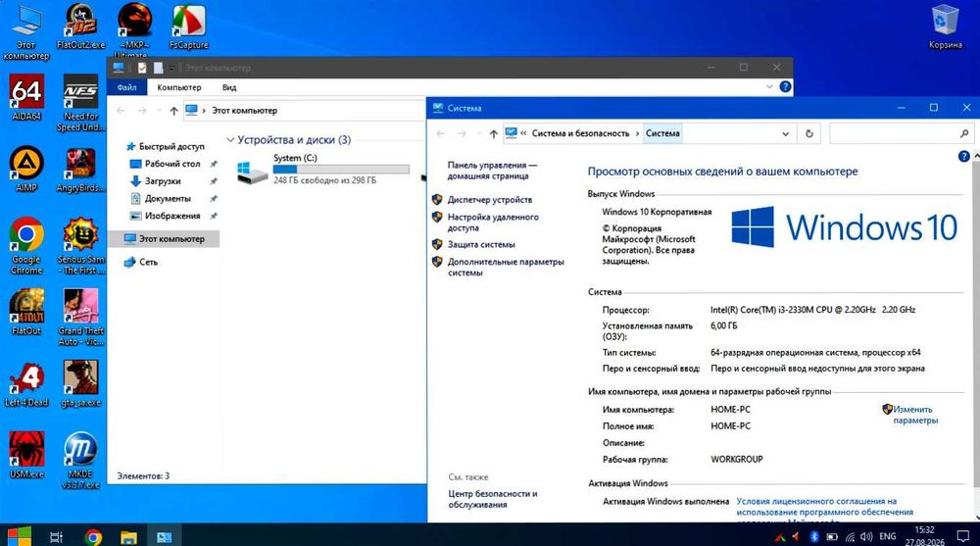Open Документы in navigation pane
980x546 pixels.
pyautogui.click(x=161, y=198)
